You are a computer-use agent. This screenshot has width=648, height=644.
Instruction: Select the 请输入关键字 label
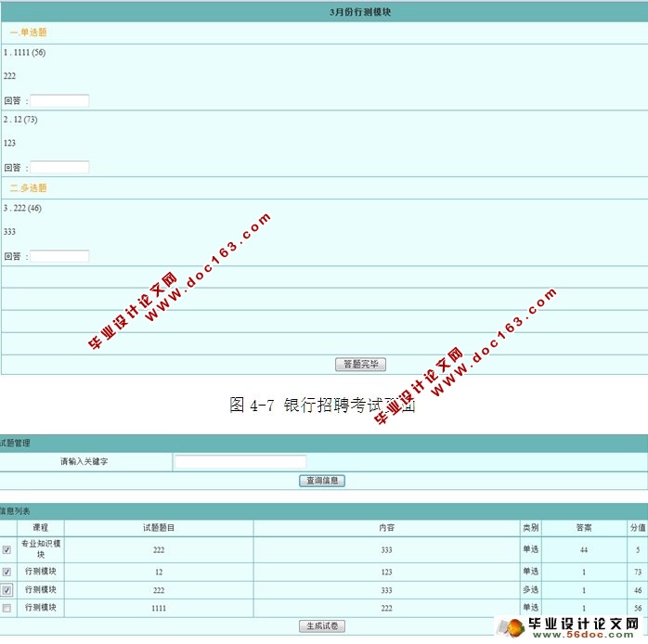84,461
